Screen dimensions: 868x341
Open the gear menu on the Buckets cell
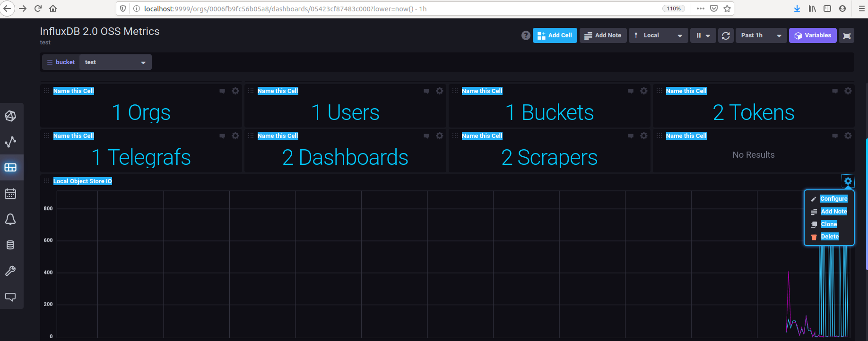[644, 91]
